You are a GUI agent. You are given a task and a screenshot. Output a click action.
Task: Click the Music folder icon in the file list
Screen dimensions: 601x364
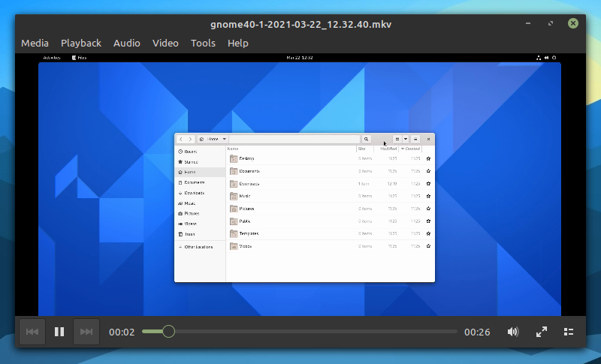(234, 196)
